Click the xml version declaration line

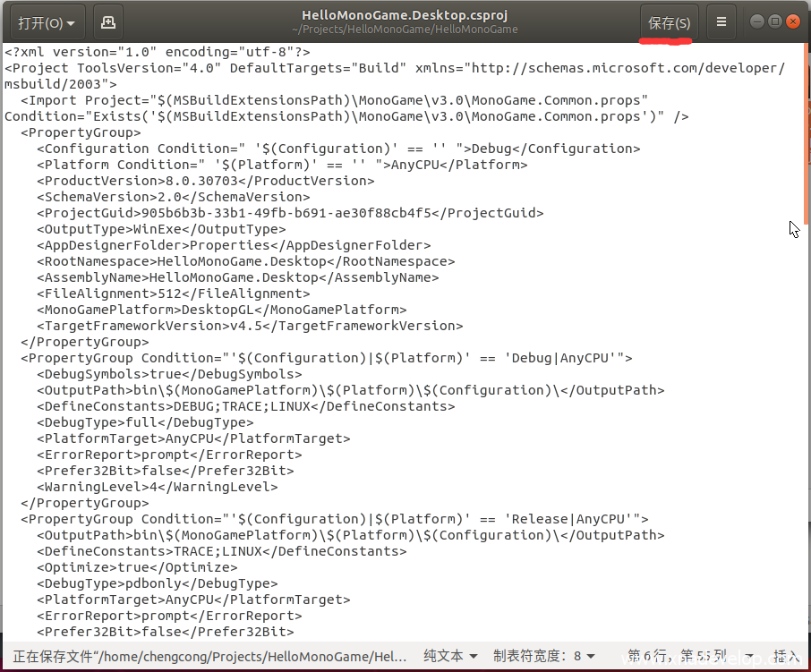pos(158,52)
